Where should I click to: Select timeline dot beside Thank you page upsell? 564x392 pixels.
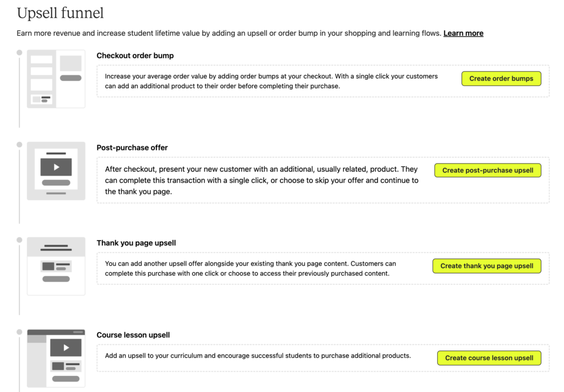(x=19, y=240)
